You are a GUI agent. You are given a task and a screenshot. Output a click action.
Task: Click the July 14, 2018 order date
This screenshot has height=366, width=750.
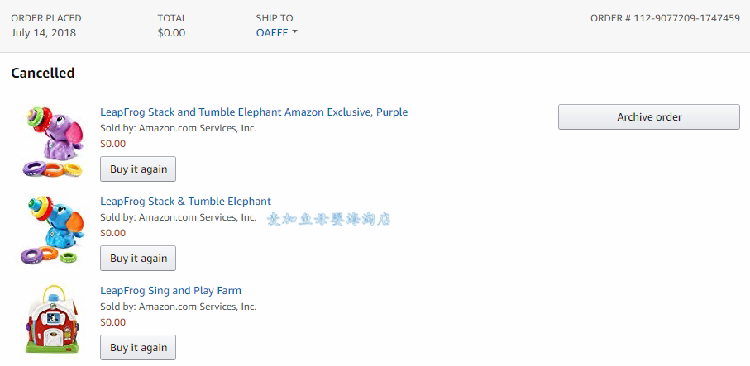[43, 33]
